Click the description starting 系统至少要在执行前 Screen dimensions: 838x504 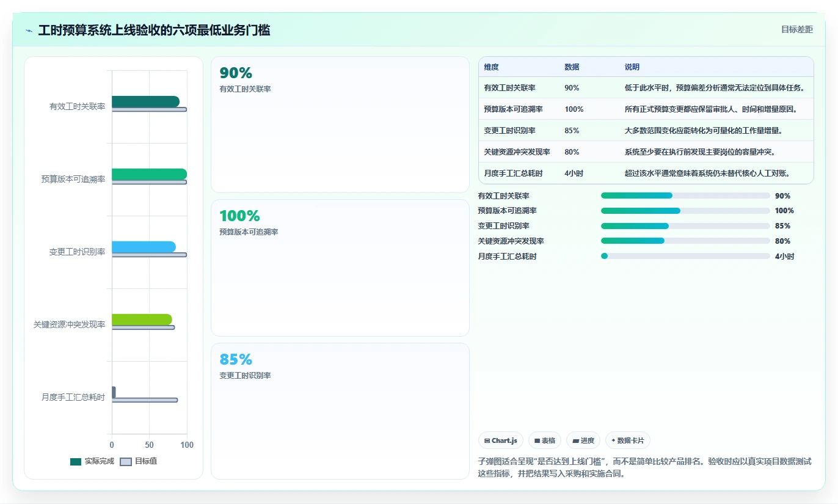click(x=701, y=152)
